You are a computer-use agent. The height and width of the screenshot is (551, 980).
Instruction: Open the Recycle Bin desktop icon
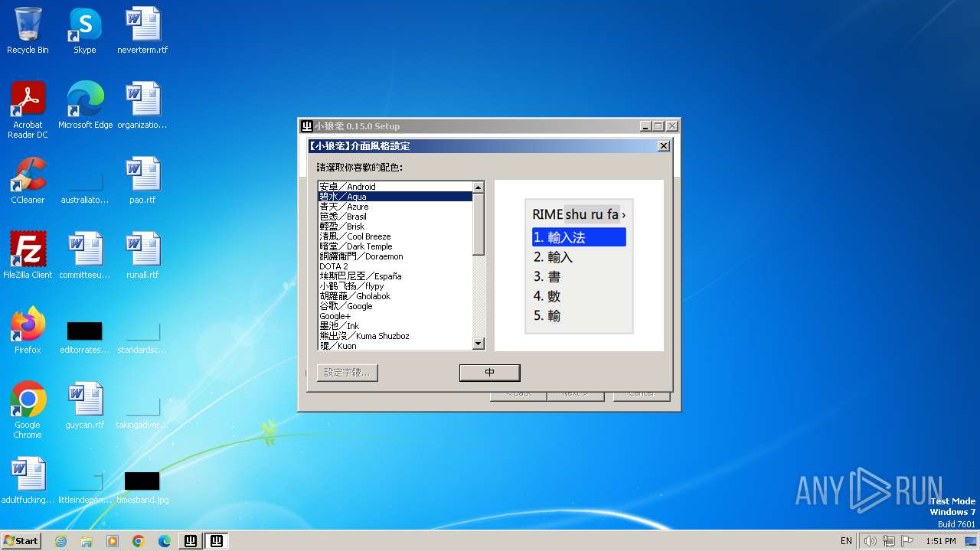(28, 31)
